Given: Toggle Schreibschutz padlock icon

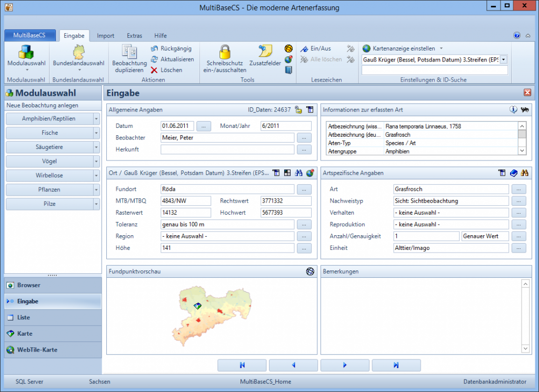Looking at the screenshot, I should (x=225, y=52).
